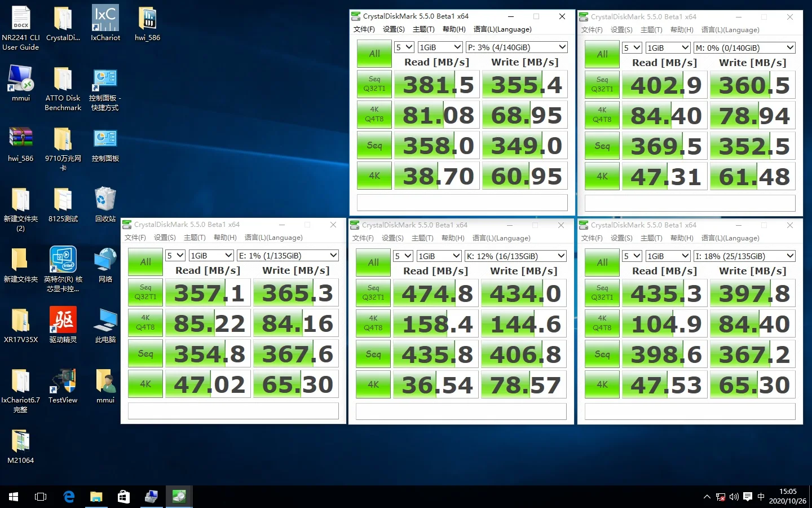Open 文件(F) menu in the P: drive window

pos(364,29)
